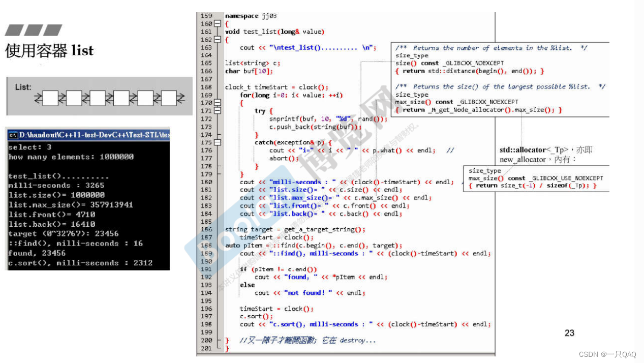Click 'max_size() const _GLIBCXX_USE_NOEXCEPT' in the callout
Screen dimensions: 644x363
click(x=536, y=178)
